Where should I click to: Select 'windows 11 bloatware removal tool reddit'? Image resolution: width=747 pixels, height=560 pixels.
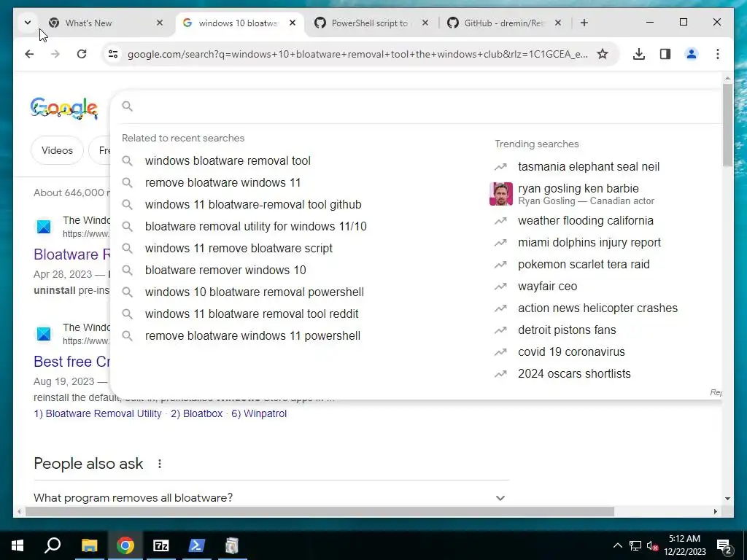click(252, 314)
